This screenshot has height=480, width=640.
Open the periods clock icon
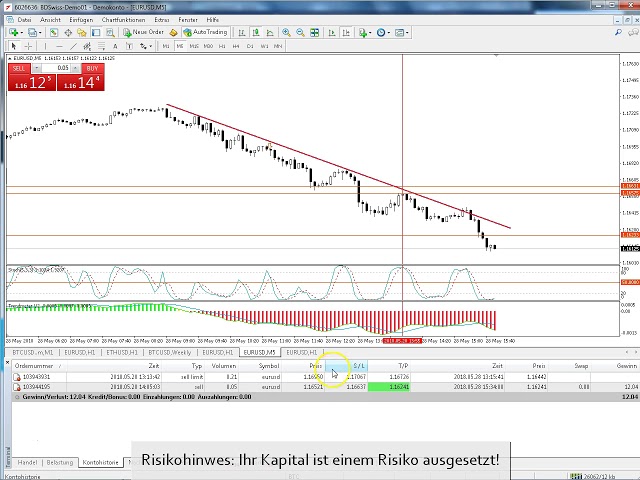point(381,32)
